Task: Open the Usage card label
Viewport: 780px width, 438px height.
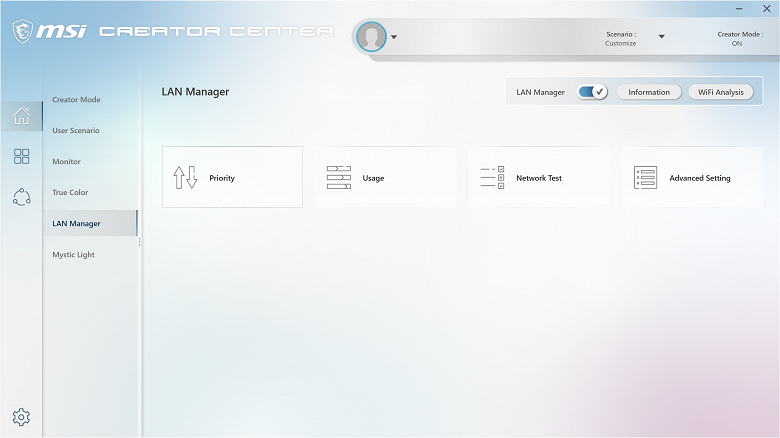Action: (x=373, y=178)
